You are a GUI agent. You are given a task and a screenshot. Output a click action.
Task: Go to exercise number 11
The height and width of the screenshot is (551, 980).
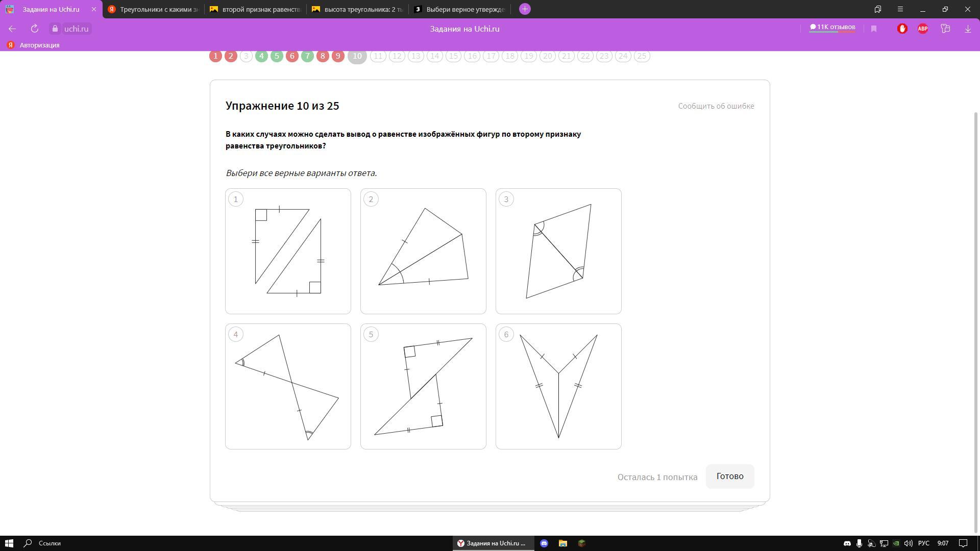pos(378,56)
